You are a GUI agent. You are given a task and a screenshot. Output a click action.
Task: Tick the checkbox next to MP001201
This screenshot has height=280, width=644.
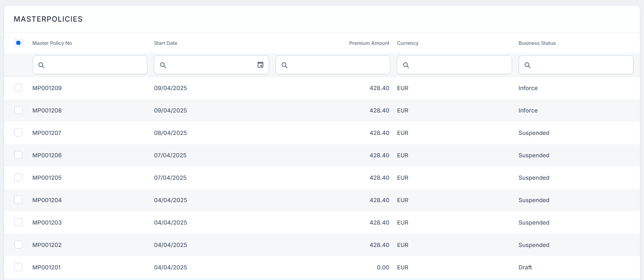coord(18,267)
